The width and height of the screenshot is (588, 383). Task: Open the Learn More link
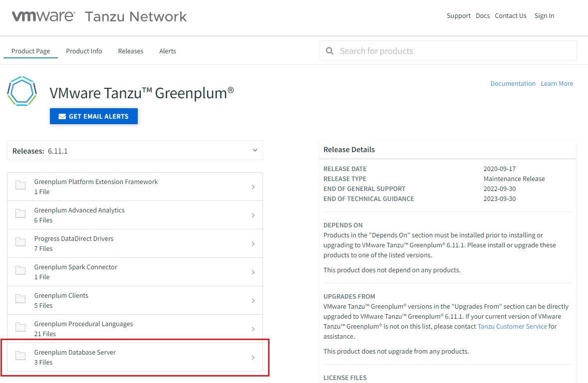point(557,84)
